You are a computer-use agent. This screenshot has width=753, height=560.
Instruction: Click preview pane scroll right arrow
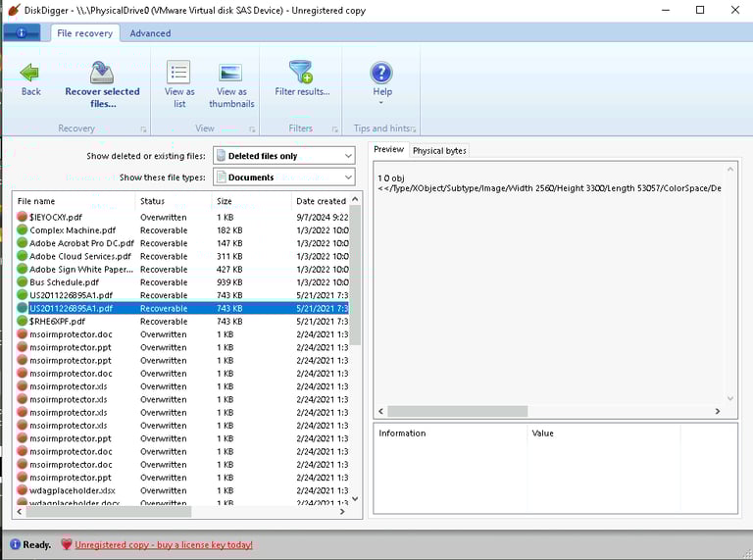coord(718,411)
